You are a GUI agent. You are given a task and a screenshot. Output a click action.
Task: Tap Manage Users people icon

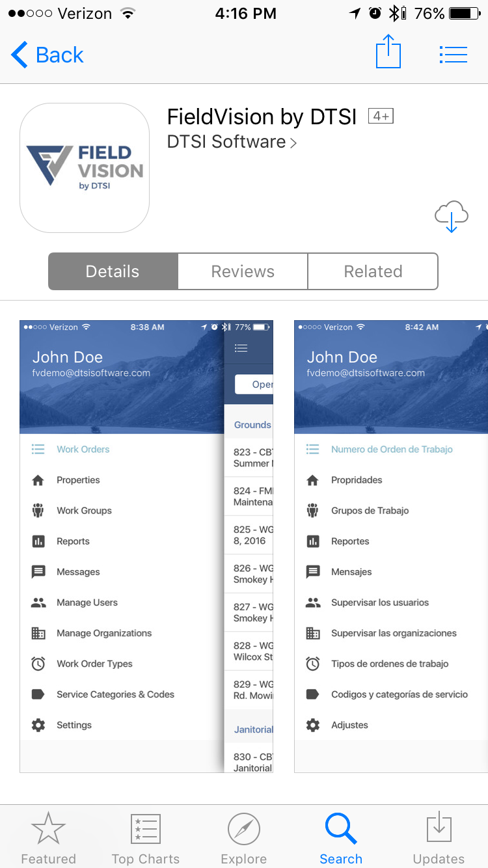(38, 603)
